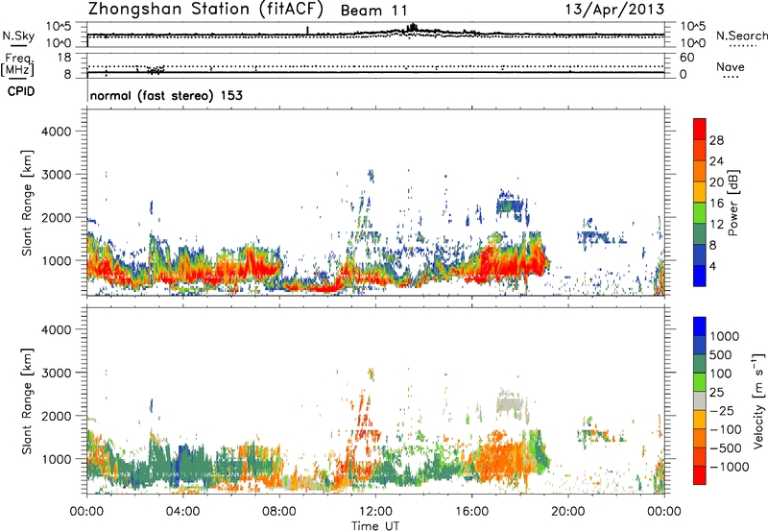Image resolution: width=768 pixels, height=532 pixels.
Task: Click the 'Beam 11' label
Action: pos(373,11)
